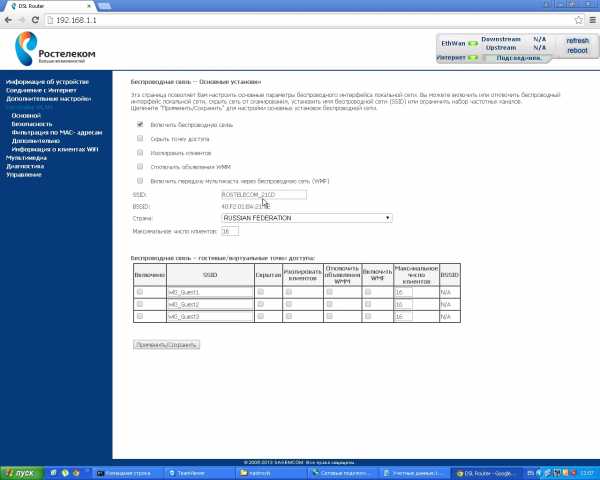The width and height of the screenshot is (600, 480).
Task: Enable the wl0_Guest2 network checkbox
Action: pyautogui.click(x=140, y=304)
